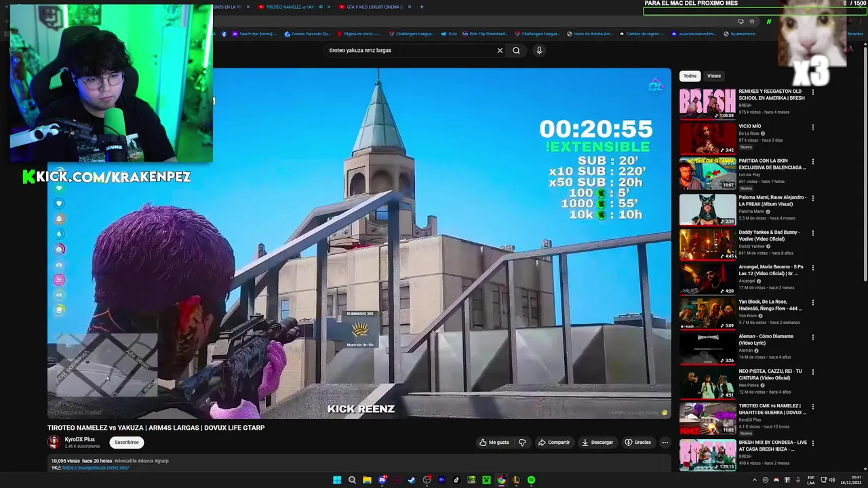Open youngyakuza.reenz.site link in description

(x=96, y=468)
